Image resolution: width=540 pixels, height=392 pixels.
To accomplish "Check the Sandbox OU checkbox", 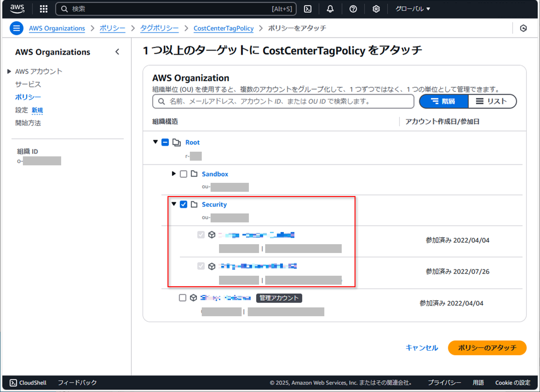I will click(183, 174).
